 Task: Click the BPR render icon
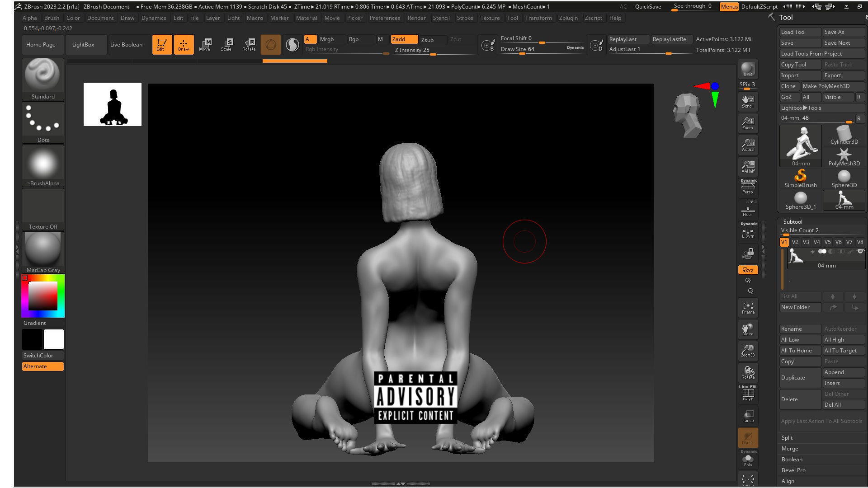(x=748, y=69)
